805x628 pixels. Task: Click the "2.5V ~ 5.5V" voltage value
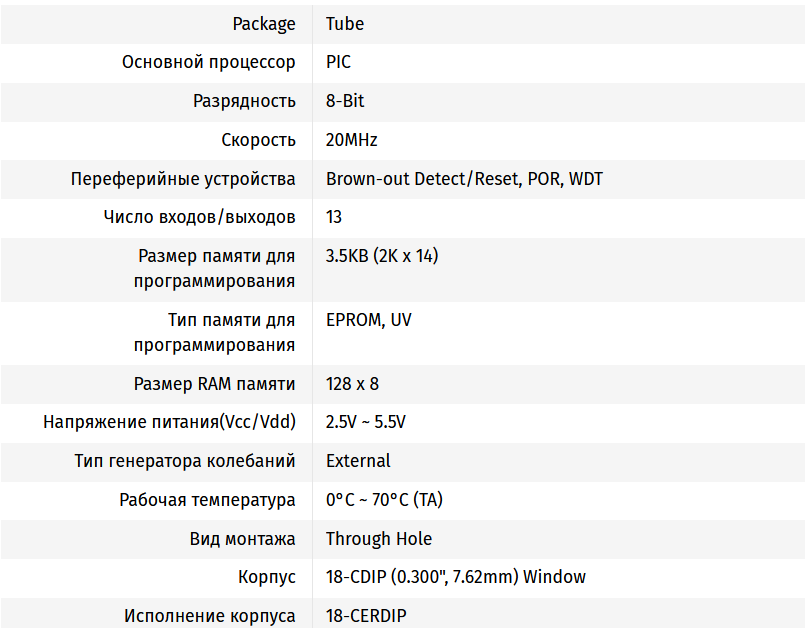click(x=366, y=422)
